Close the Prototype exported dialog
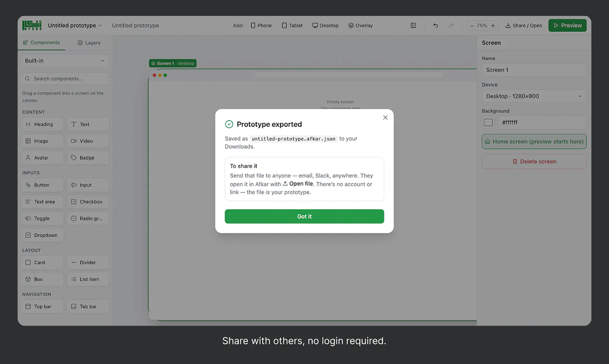609x364 pixels. point(385,118)
